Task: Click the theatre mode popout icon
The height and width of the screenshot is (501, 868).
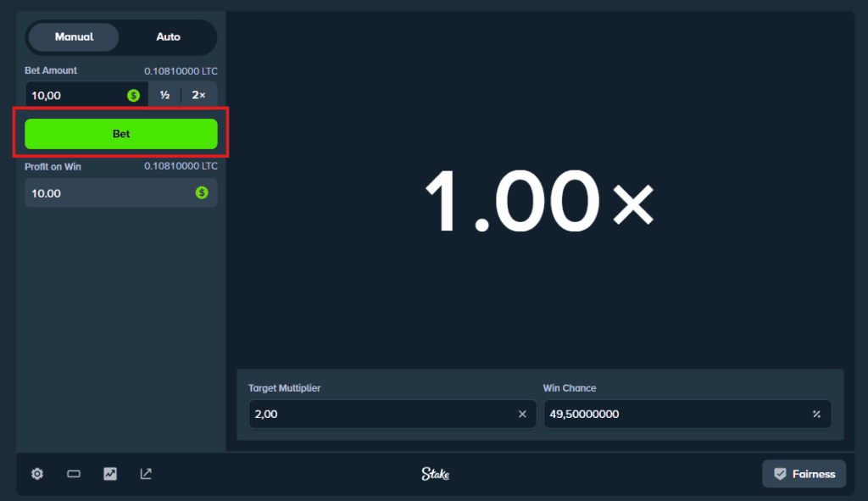Action: click(145, 474)
